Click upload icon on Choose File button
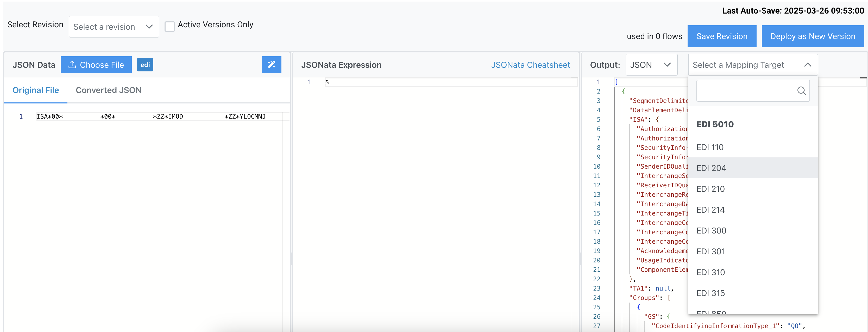868x332 pixels. pyautogui.click(x=72, y=64)
